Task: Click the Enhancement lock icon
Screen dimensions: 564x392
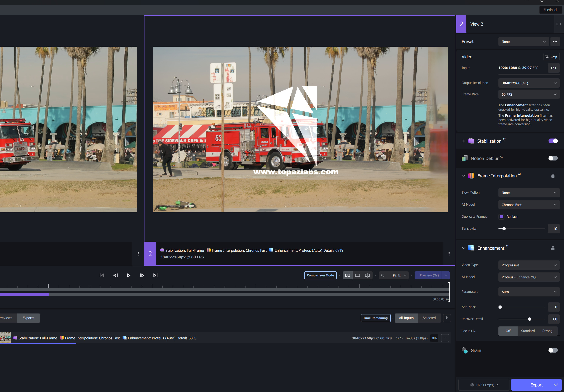Action: (x=553, y=248)
